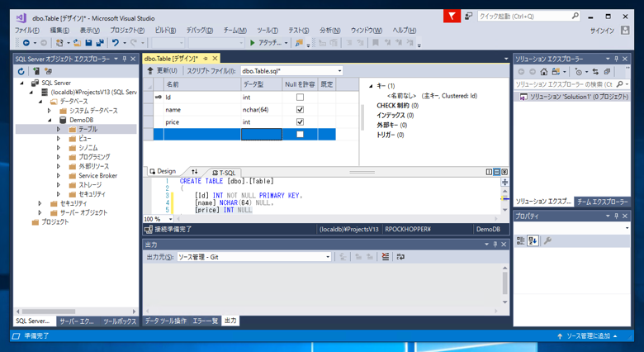Screen dimensions: 644x352
Task: Open the ツール(T) menu
Action: pyautogui.click(x=268, y=31)
